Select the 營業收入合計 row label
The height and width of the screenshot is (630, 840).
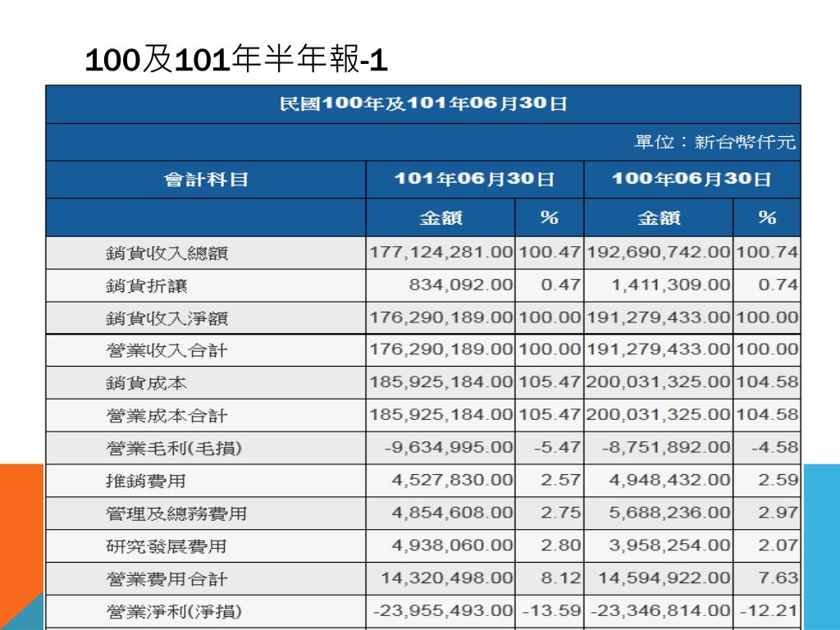167,351
